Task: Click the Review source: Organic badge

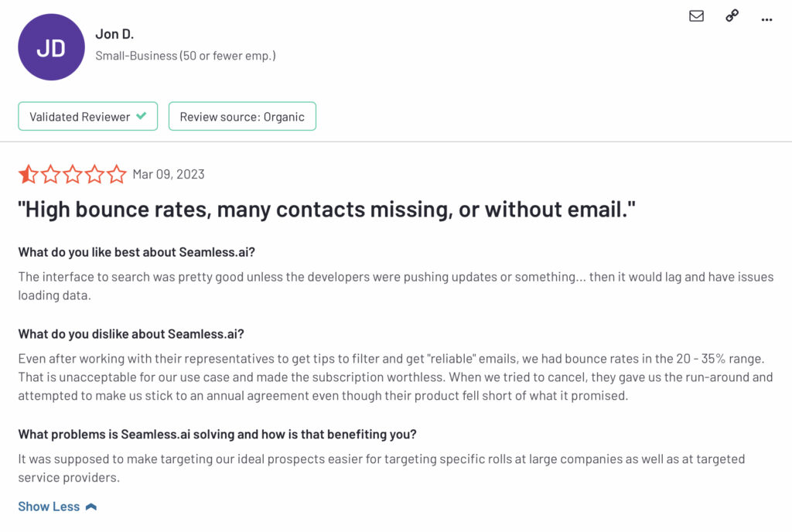Action: [242, 116]
